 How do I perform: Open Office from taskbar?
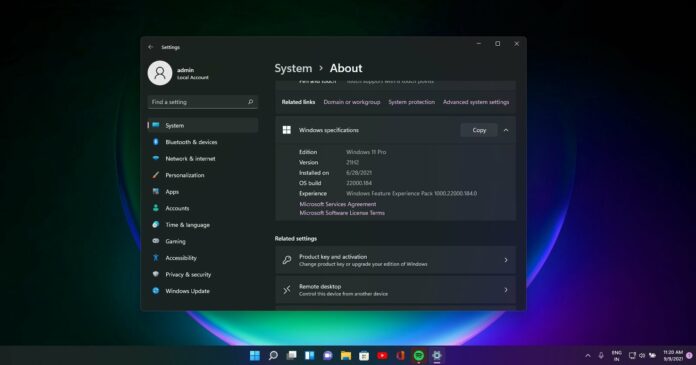tap(400, 355)
